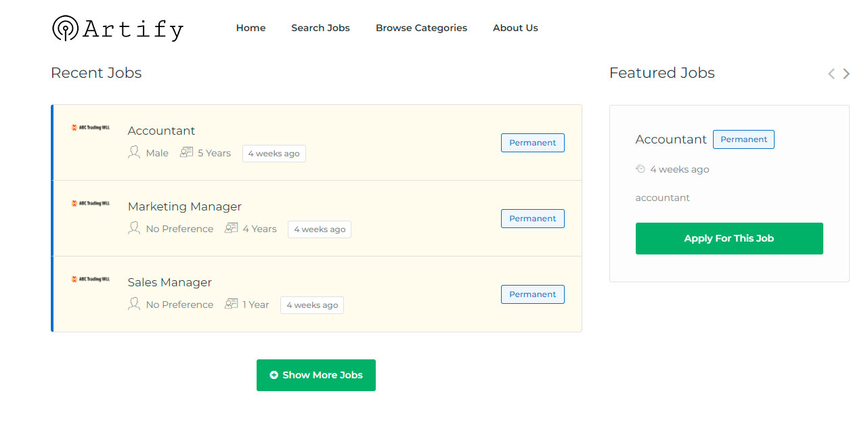868x425 pixels.
Task: Click the clock icon in Featured Jobs card
Action: [641, 169]
